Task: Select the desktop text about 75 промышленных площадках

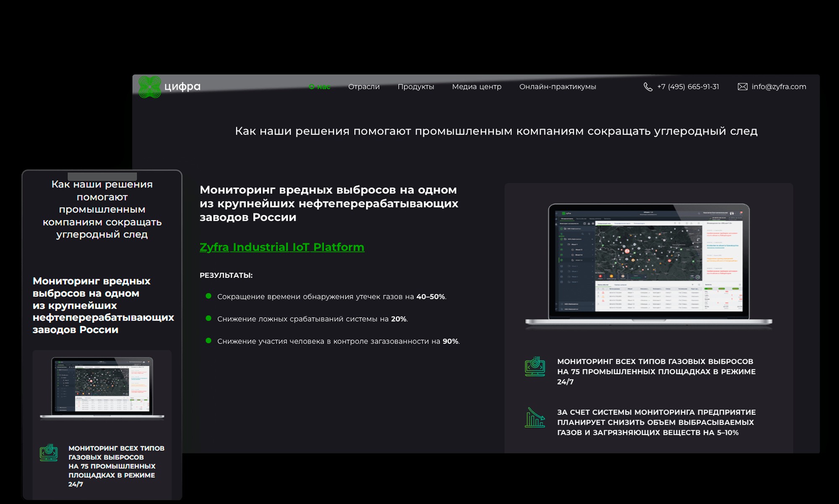Action: click(x=657, y=372)
